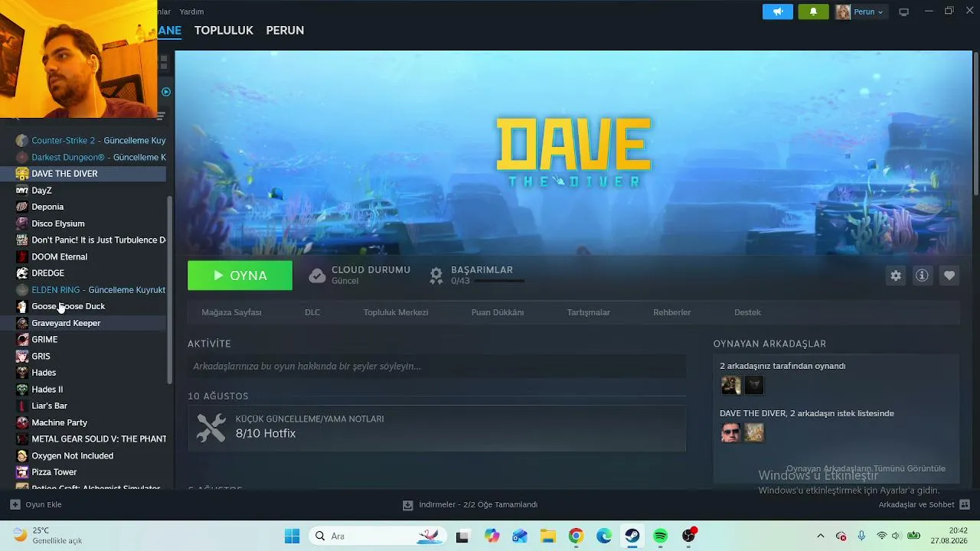The height and width of the screenshot is (551, 980).
Task: Click the Pizza Tower game icon
Action: (x=22, y=472)
